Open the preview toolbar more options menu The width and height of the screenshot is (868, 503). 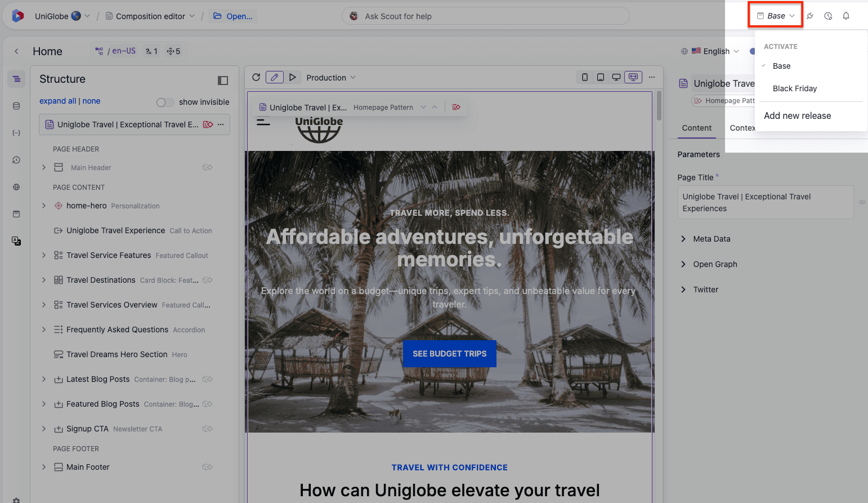point(652,77)
